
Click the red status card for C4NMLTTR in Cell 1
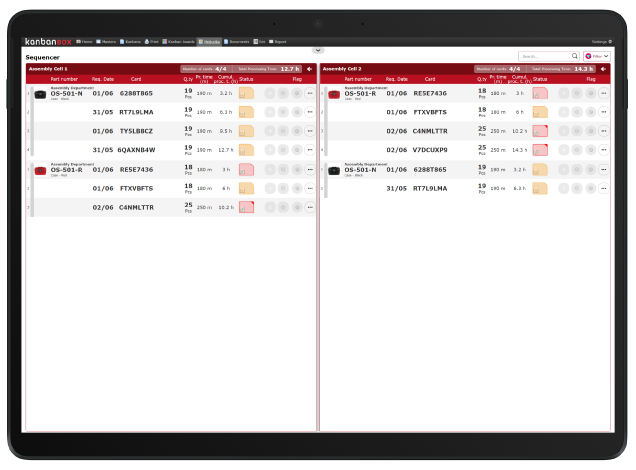pos(246,207)
